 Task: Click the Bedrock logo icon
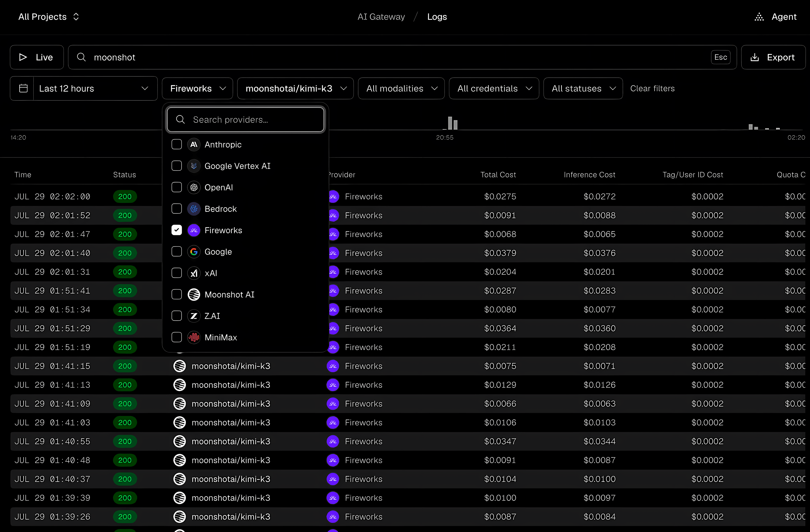(x=194, y=209)
